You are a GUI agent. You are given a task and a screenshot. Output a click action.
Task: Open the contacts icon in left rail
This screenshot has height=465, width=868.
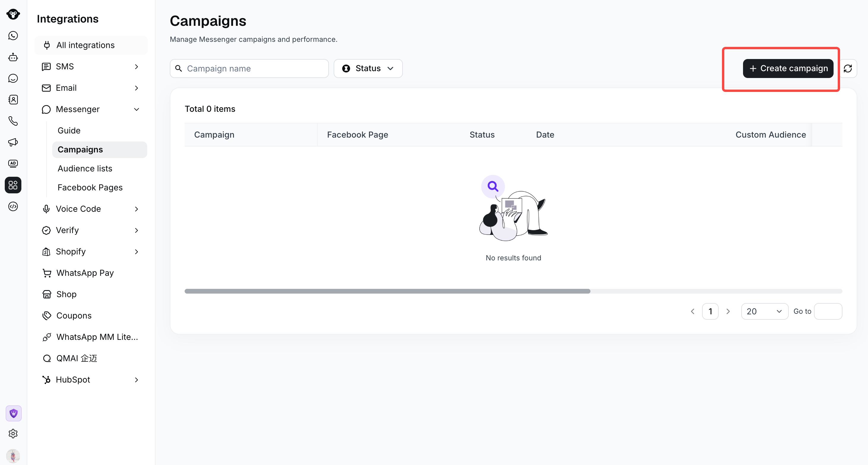(13, 100)
